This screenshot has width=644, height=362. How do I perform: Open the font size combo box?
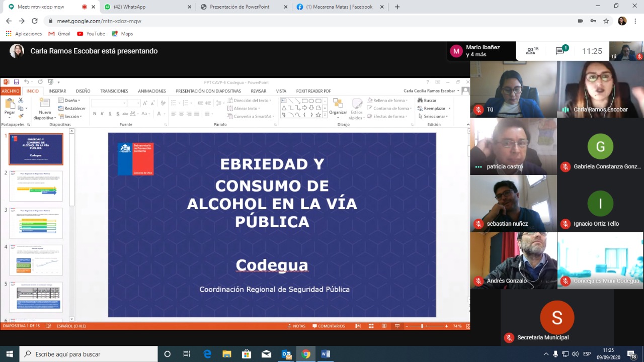pos(133,103)
